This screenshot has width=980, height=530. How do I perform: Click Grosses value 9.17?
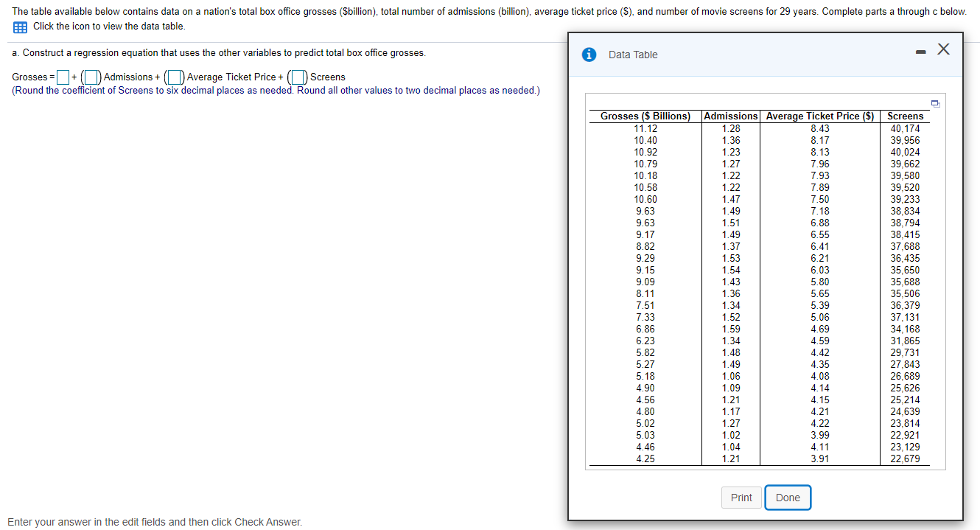(x=645, y=234)
